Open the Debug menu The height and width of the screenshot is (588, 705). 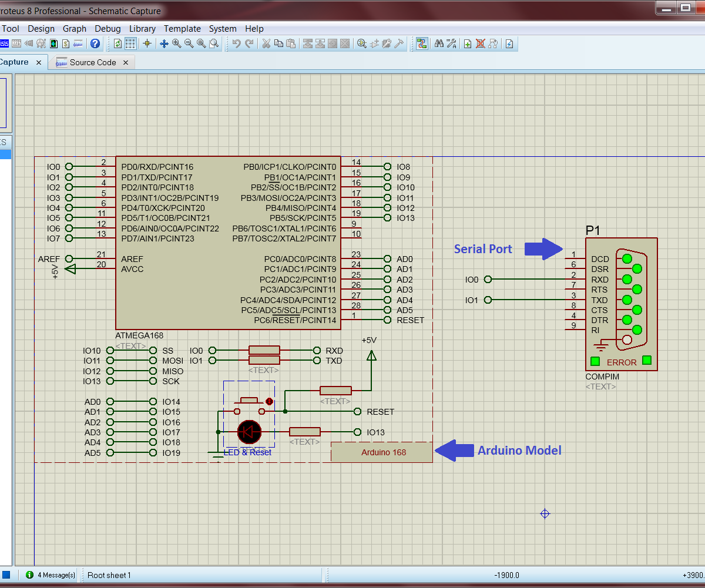[108, 28]
